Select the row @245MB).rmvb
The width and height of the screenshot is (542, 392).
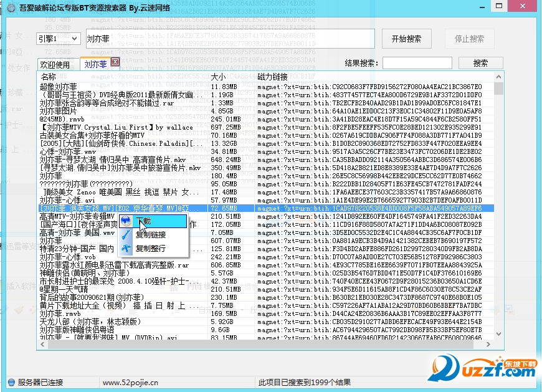point(266,119)
